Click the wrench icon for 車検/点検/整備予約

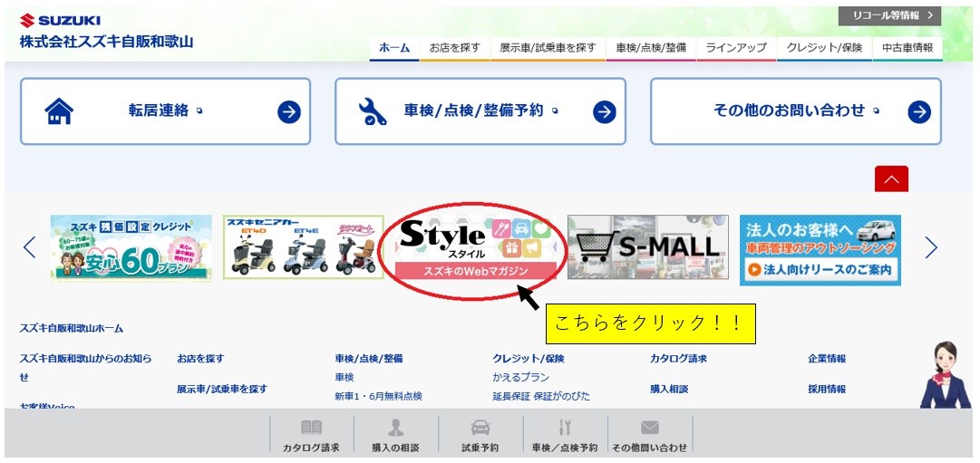(373, 111)
